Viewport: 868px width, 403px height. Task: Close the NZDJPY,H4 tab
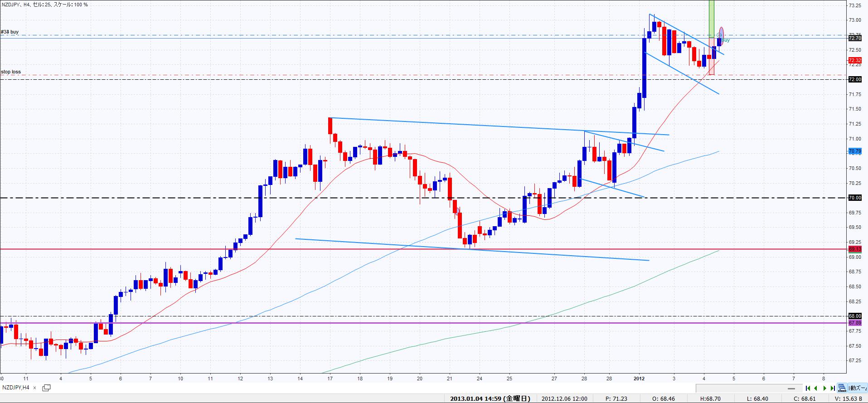[x=35, y=388]
